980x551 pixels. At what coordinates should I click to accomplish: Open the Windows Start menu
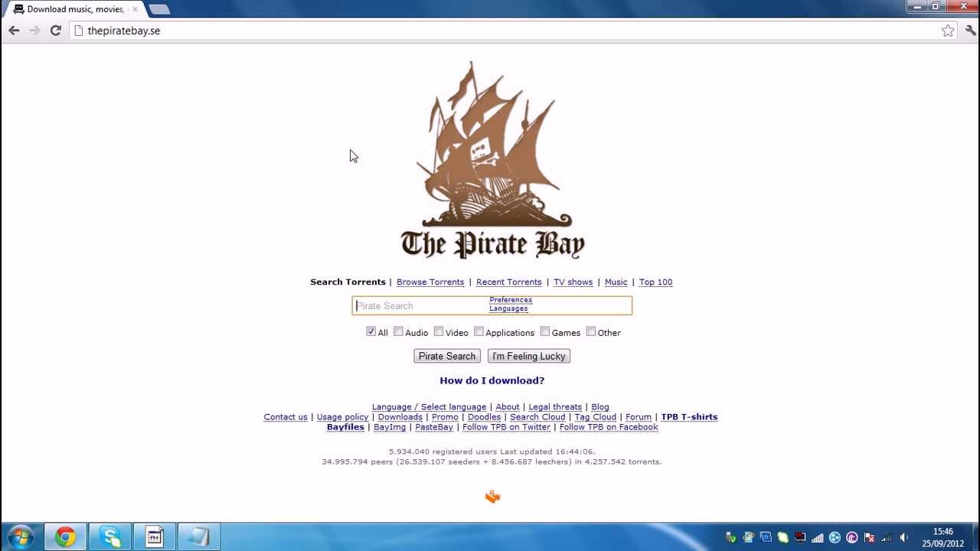pos(21,536)
